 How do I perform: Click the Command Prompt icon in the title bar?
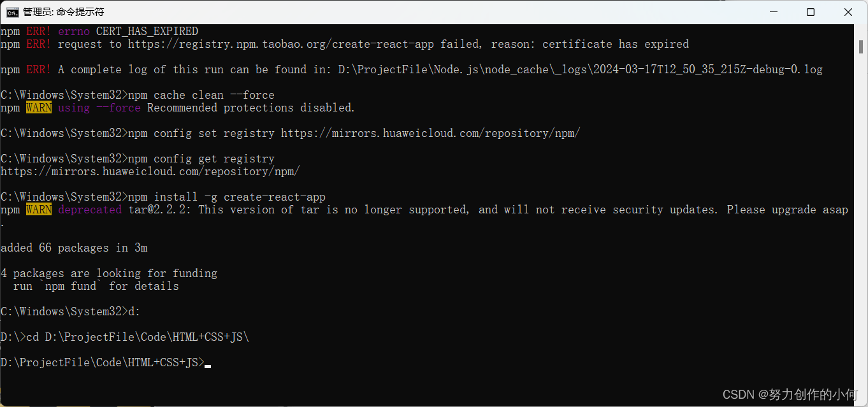point(12,11)
